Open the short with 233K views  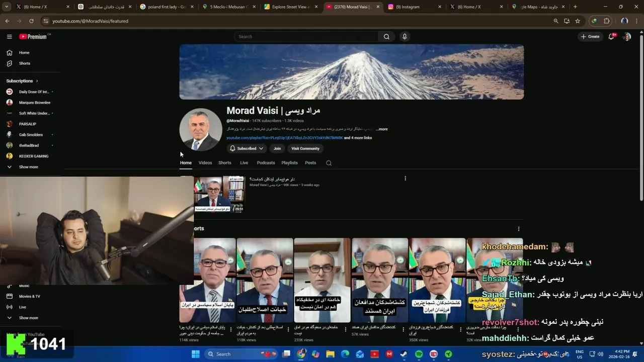click(322, 280)
